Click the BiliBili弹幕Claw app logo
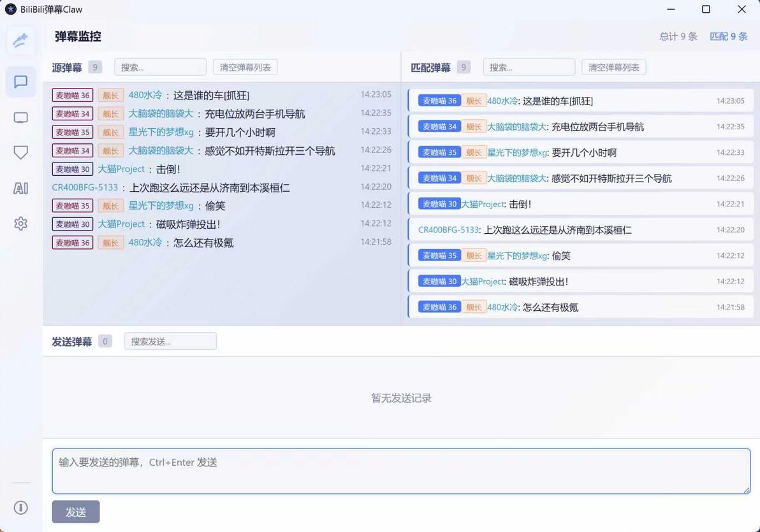Screen dimensions: 760x532 pyautogui.click(x=11, y=9)
